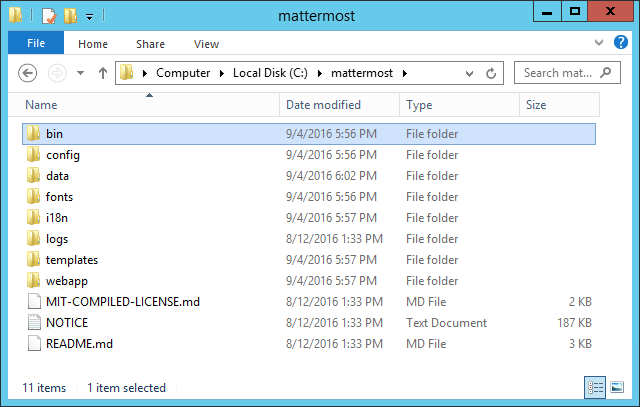Select the webapp folder icon
Screen dimensions: 640x407
pyautogui.click(x=33, y=280)
